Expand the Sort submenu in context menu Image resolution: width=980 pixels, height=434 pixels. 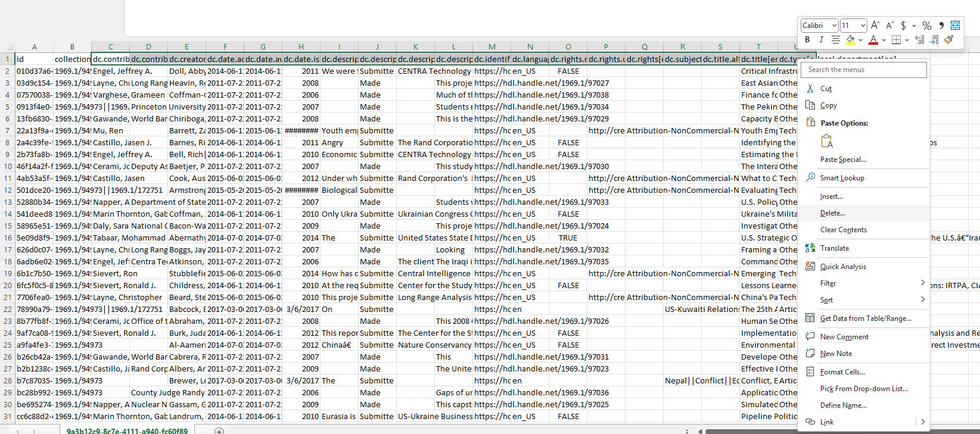[922, 299]
